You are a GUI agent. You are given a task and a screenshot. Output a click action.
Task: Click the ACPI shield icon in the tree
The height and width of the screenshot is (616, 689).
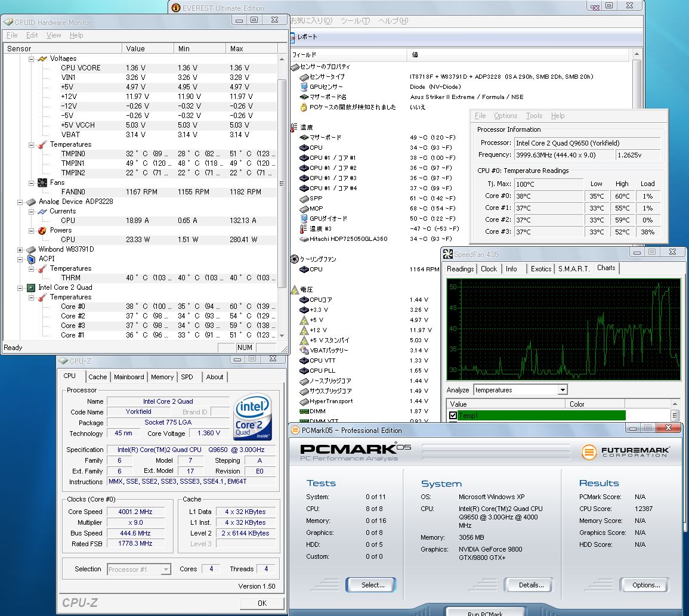click(31, 259)
